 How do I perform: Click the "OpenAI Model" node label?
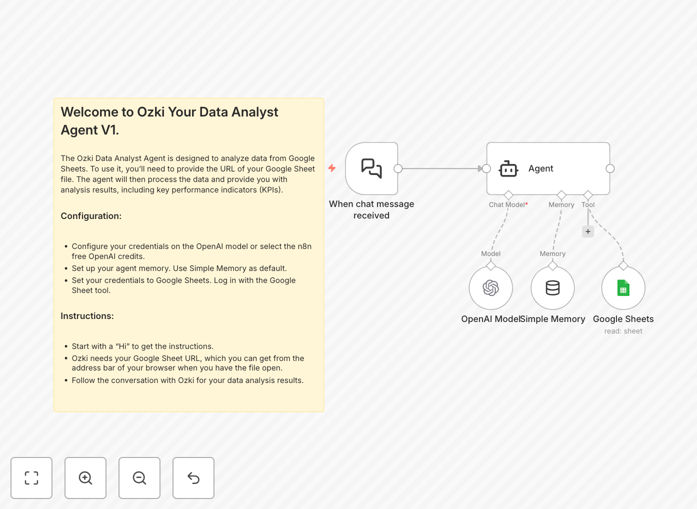490,319
